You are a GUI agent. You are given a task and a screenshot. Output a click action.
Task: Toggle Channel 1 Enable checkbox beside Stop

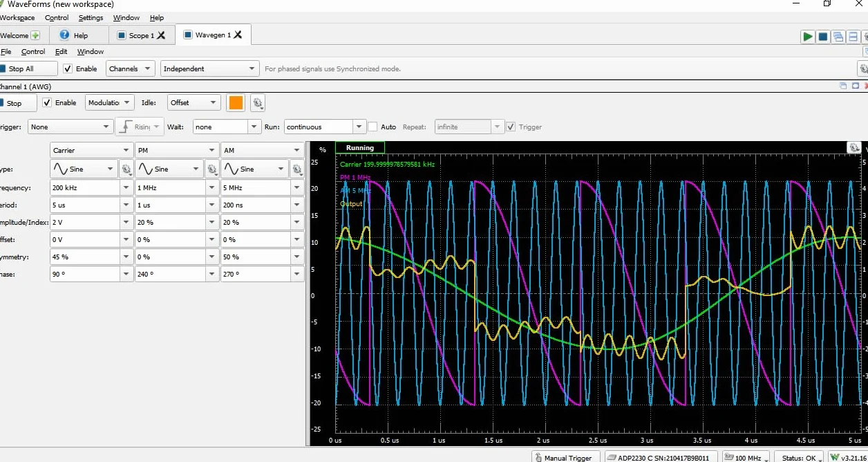[47, 102]
